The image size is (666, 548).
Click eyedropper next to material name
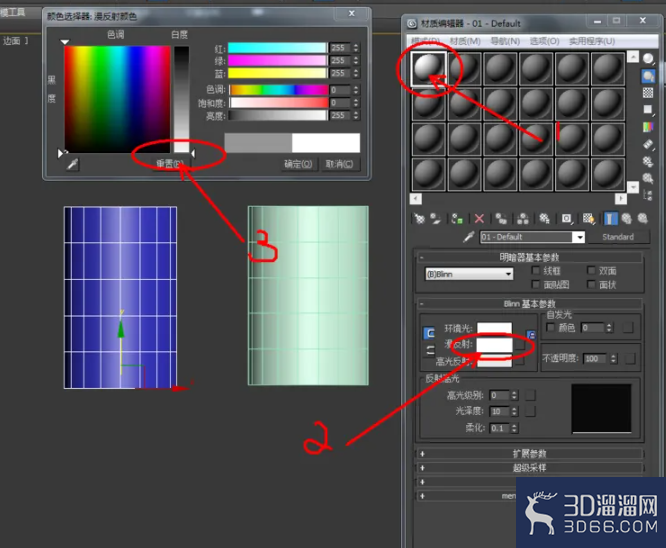pyautogui.click(x=469, y=237)
